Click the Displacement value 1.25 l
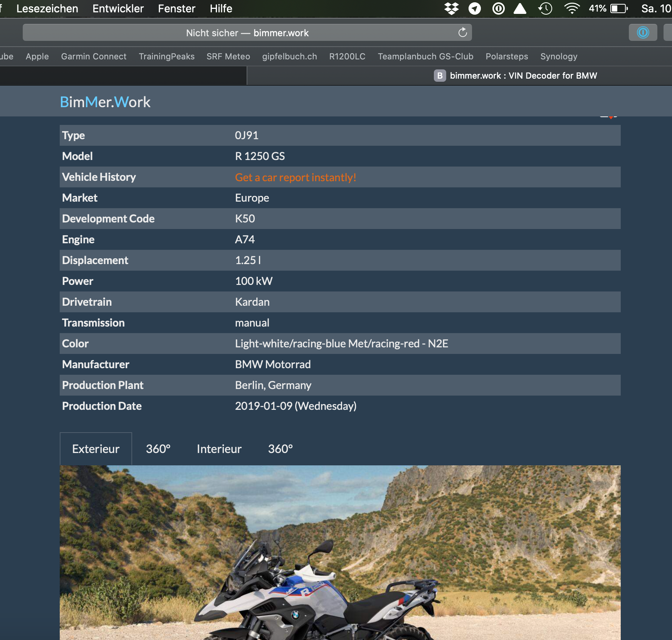This screenshot has height=640, width=672. click(248, 260)
